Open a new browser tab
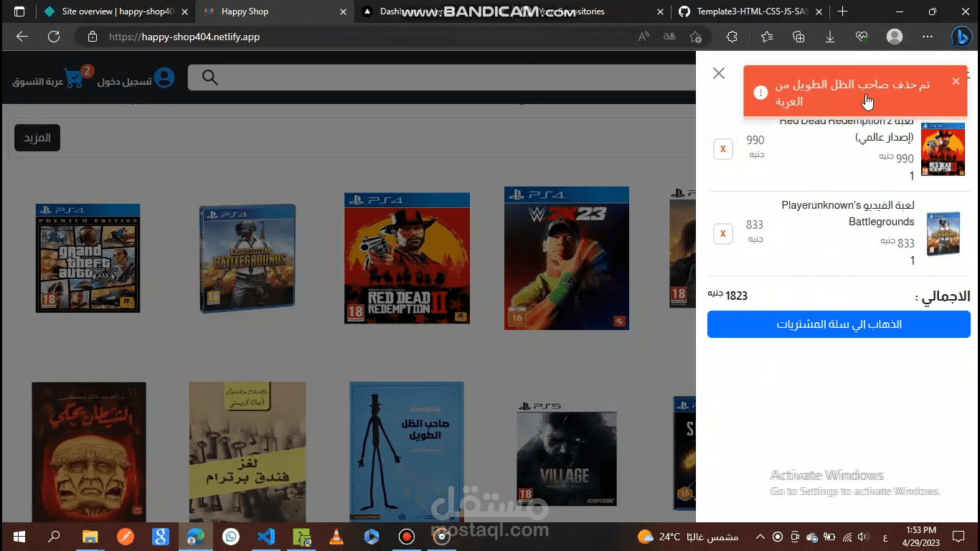 (x=843, y=11)
